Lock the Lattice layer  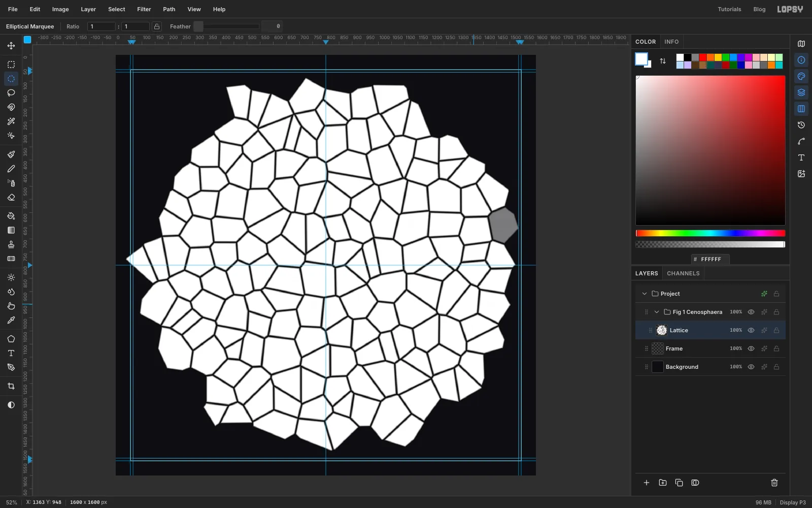(776, 330)
